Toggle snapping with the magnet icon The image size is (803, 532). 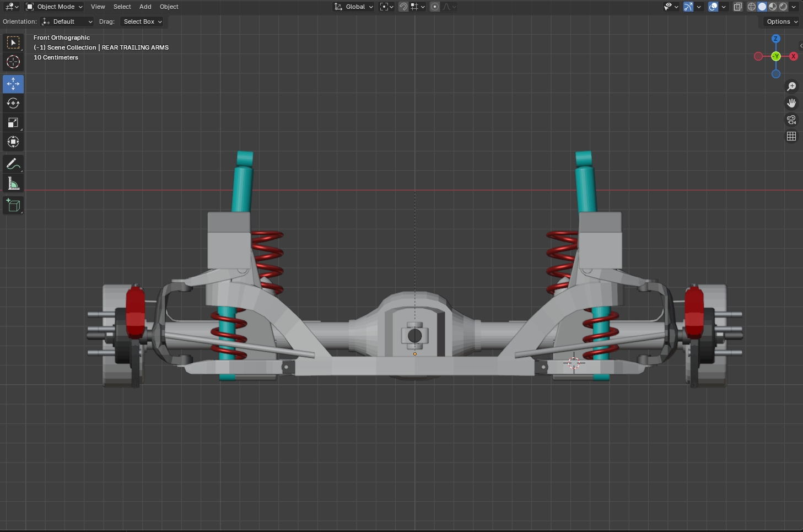pyautogui.click(x=403, y=7)
